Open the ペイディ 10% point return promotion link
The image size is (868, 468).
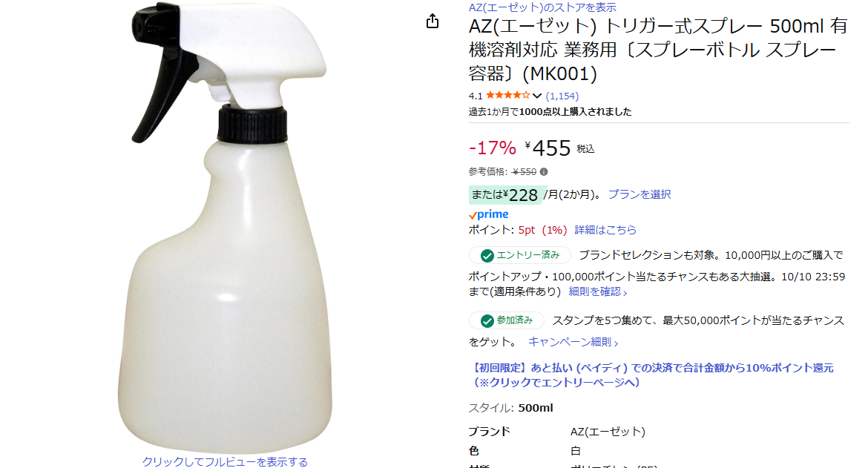651,375
